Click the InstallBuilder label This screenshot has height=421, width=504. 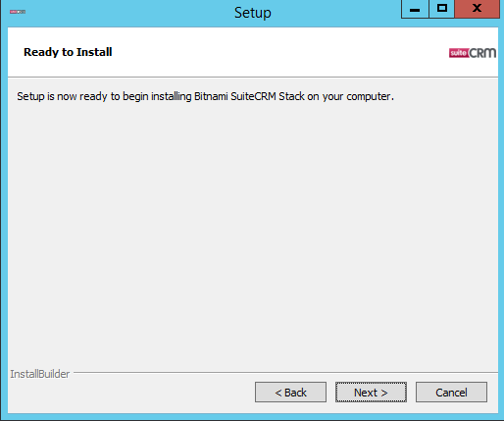[40, 374]
